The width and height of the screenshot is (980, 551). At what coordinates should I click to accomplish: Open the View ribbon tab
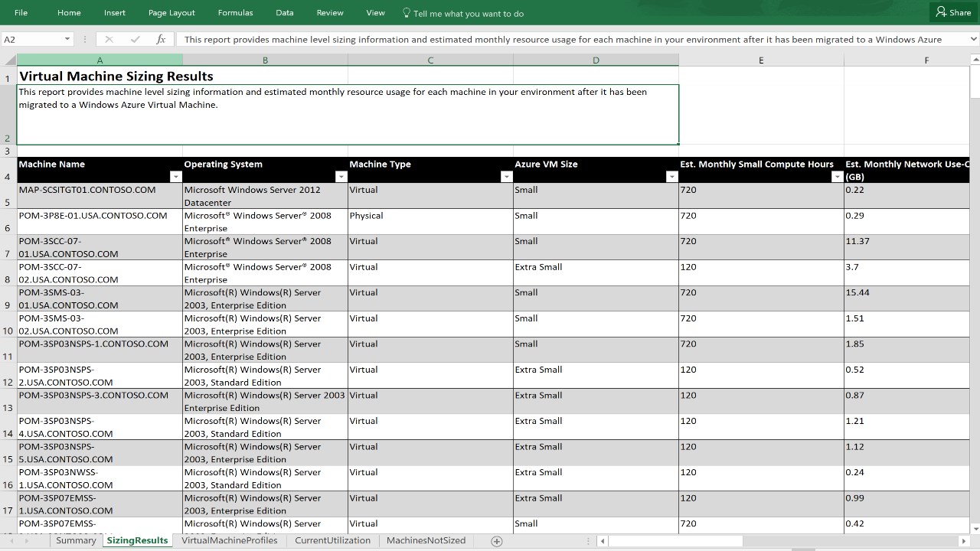coord(375,13)
